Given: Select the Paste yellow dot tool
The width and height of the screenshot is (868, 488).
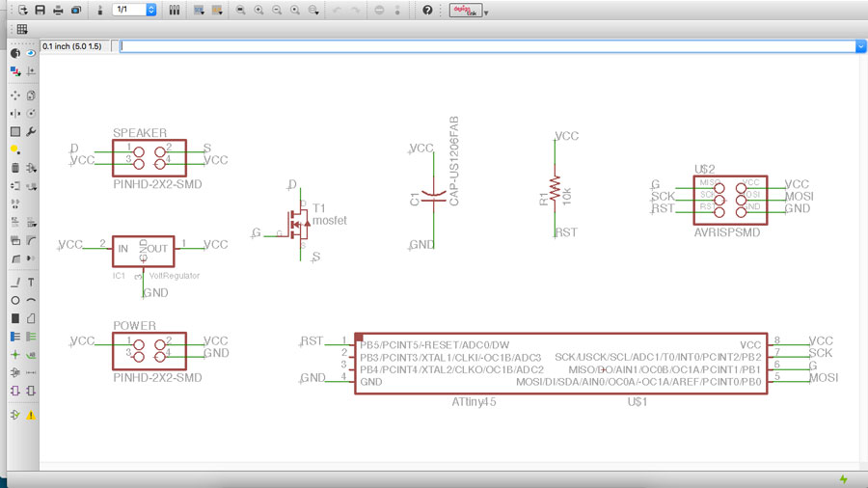Looking at the screenshot, I should click(x=14, y=149).
